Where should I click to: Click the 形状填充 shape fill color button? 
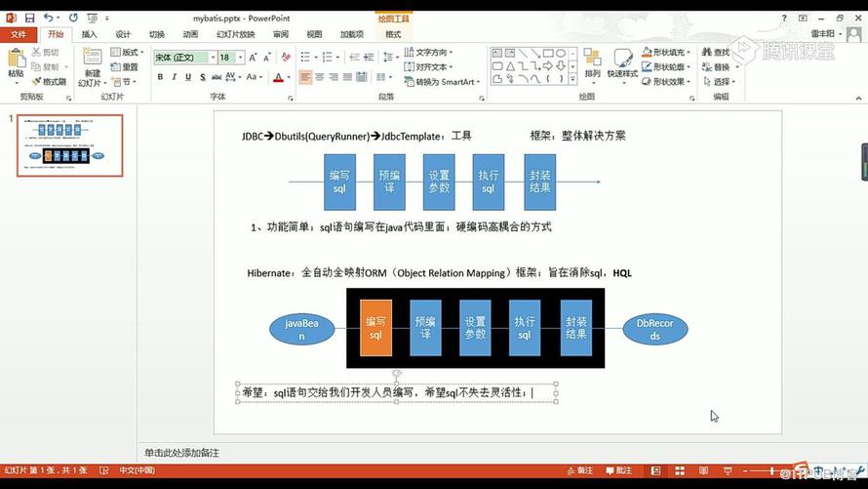pyautogui.click(x=666, y=52)
